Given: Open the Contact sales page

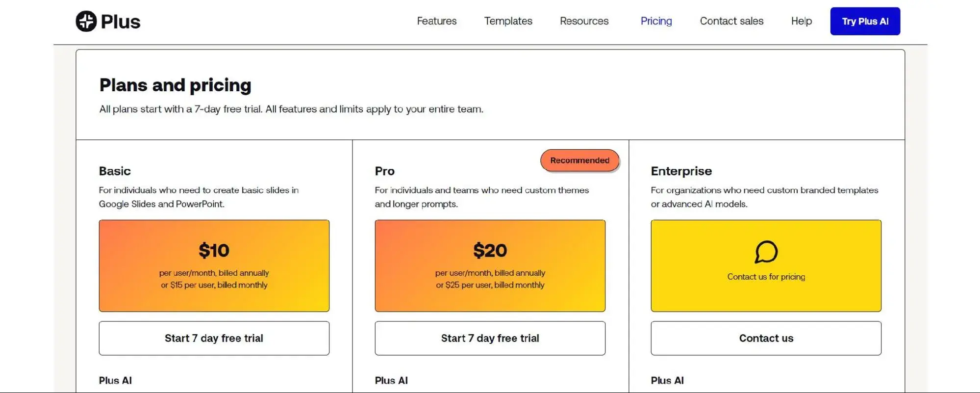Looking at the screenshot, I should pyautogui.click(x=731, y=21).
